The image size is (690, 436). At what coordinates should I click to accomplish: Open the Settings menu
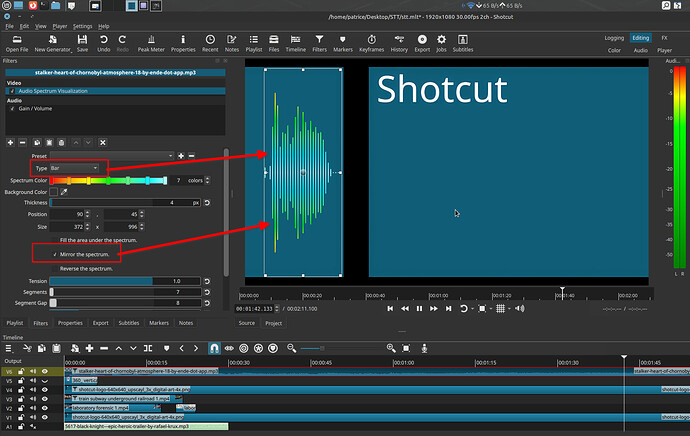point(82,26)
